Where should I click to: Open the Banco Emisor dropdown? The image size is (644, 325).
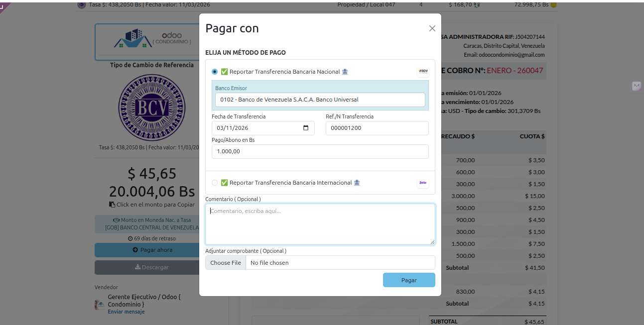coord(320,100)
